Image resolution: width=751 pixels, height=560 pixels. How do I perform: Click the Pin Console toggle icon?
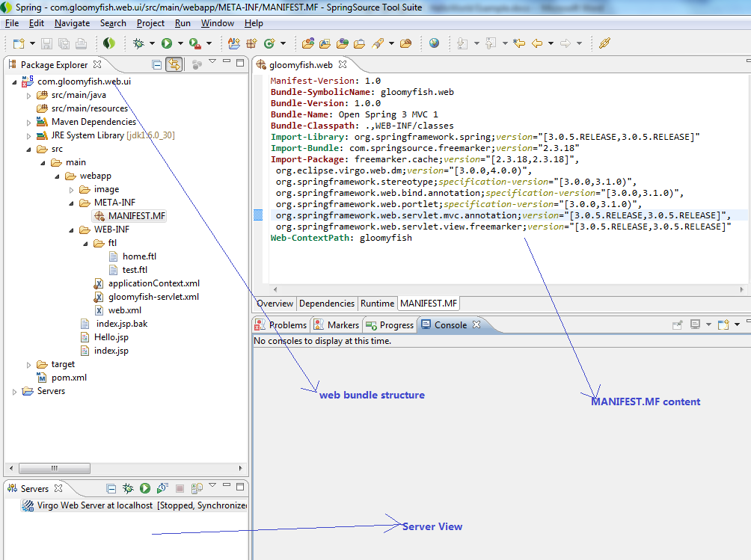677,325
